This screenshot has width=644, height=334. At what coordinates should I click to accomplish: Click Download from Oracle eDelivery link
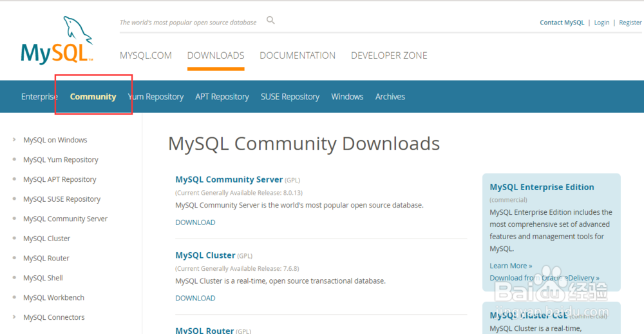click(545, 278)
